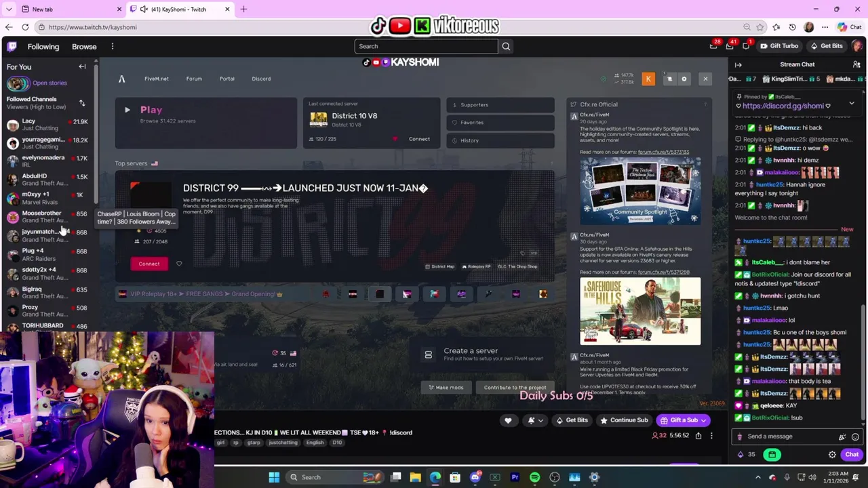Open Spotify from the Windows taskbar
The height and width of the screenshot is (488, 868).
click(534, 477)
